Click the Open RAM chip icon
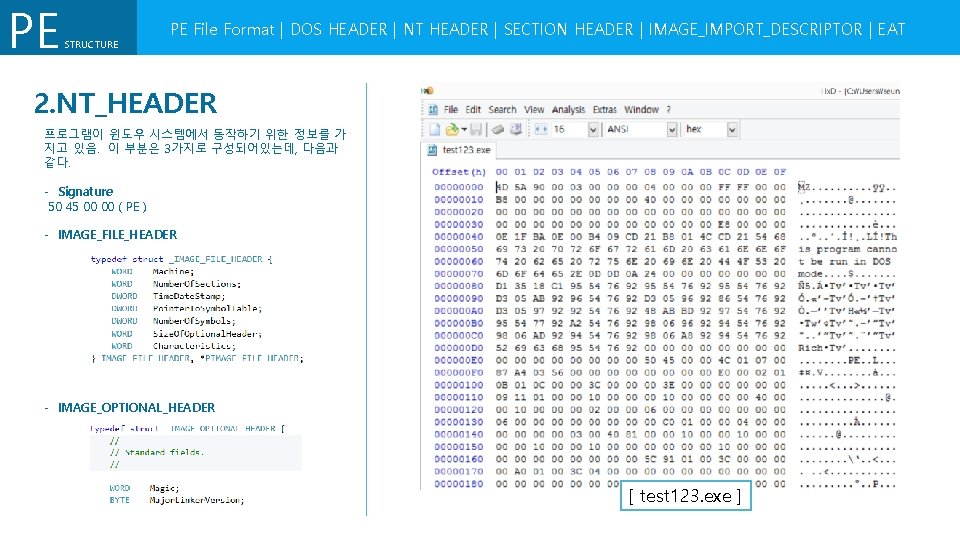960x540 pixels. click(x=498, y=129)
